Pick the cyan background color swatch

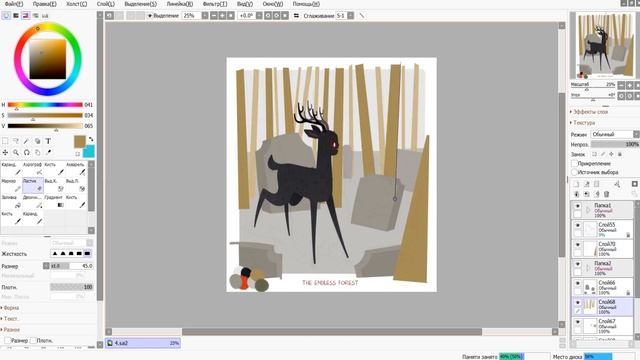pyautogui.click(x=89, y=151)
